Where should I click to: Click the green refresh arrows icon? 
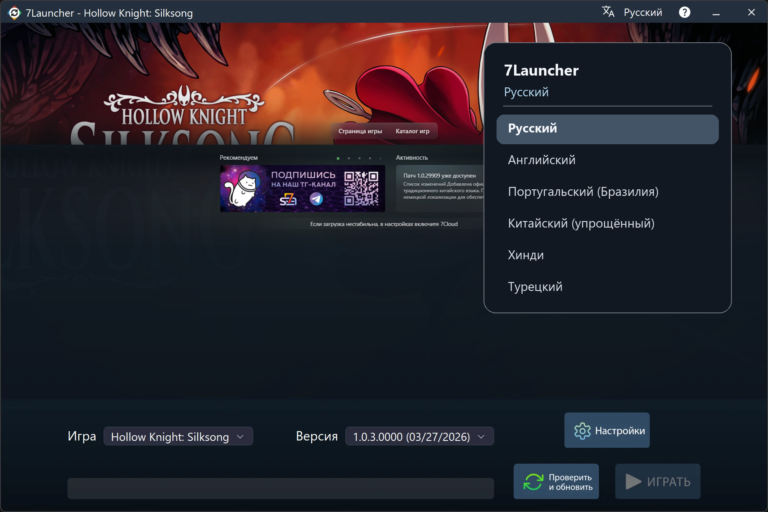[x=533, y=482]
